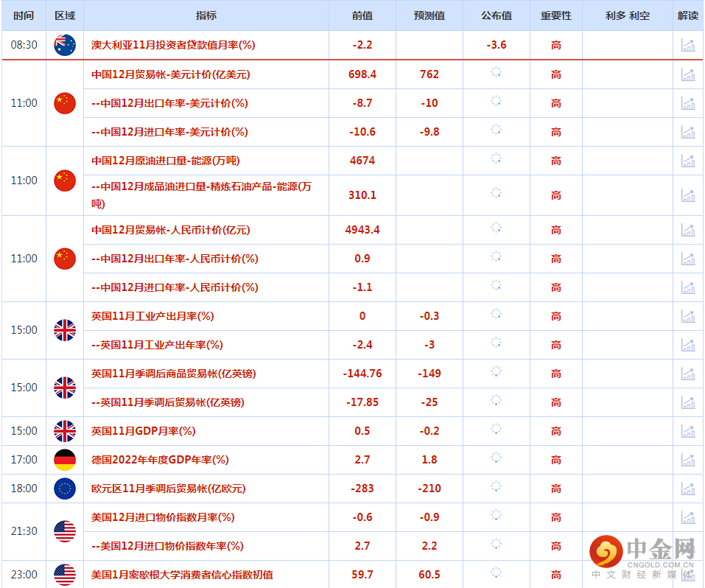
Task: Click the -3.6 published value for Australia
Action: click(x=496, y=45)
